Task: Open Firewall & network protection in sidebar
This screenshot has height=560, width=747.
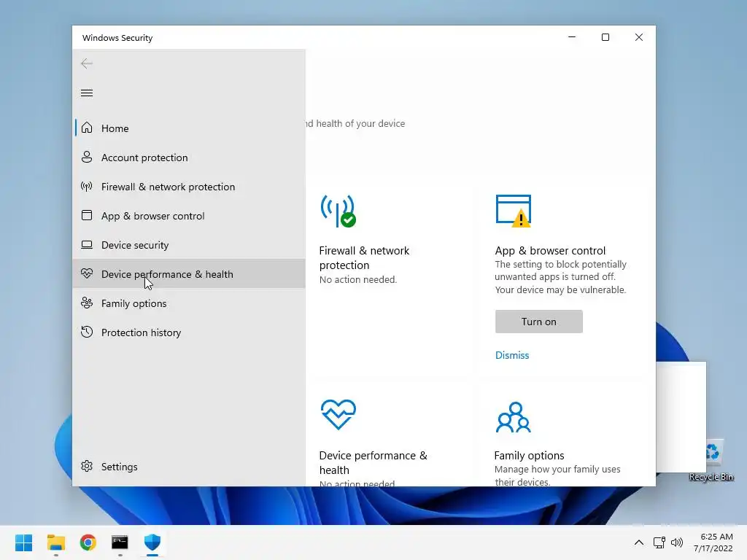Action: tap(189, 187)
